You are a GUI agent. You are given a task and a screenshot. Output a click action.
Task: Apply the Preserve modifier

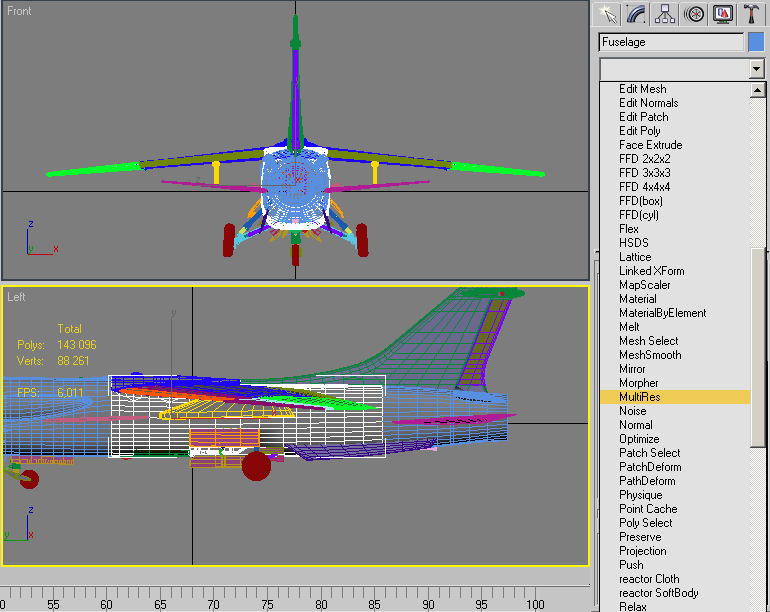[640, 537]
